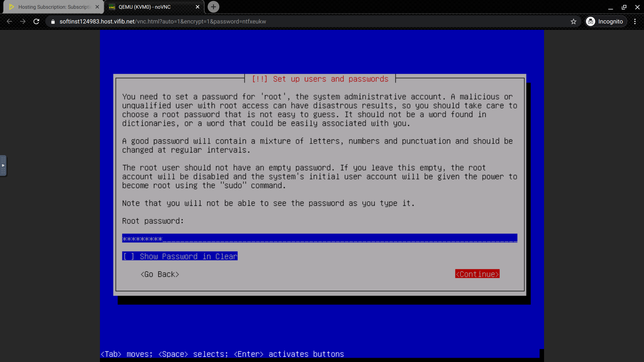Reload the noVNC page
Image resolution: width=644 pixels, height=362 pixels.
point(36,21)
